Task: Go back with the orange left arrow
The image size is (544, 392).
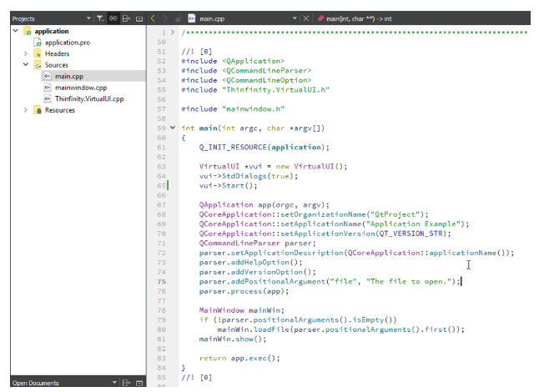Action: (x=153, y=18)
